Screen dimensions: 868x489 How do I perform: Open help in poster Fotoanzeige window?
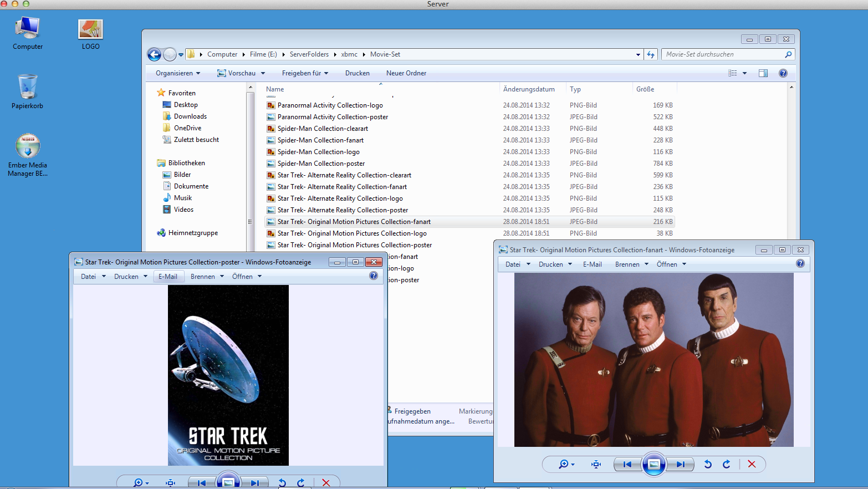point(374,276)
